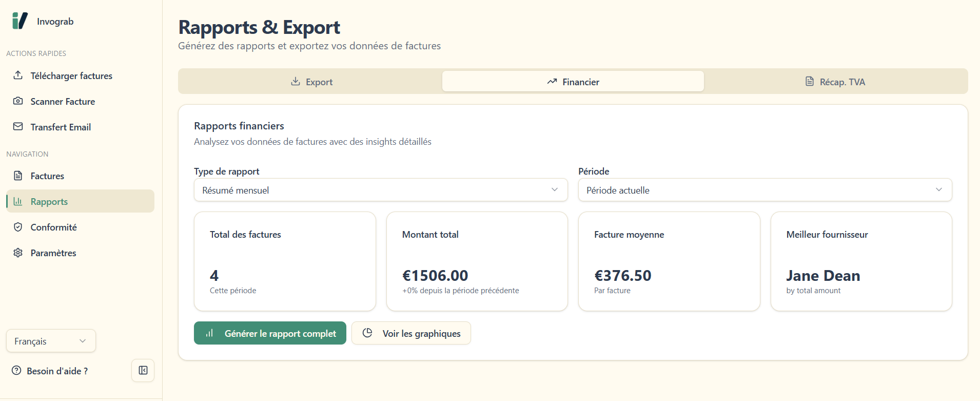Open the Type de rapport dropdown
980x401 pixels.
380,190
